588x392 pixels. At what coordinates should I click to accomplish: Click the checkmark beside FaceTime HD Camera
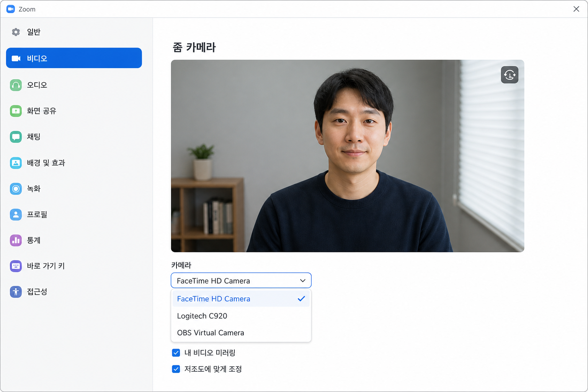[301, 299]
